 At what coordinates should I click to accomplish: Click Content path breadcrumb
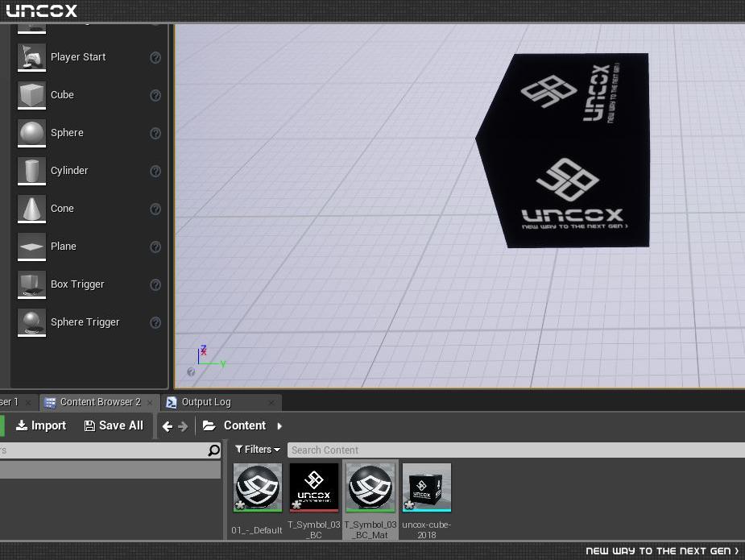point(245,425)
